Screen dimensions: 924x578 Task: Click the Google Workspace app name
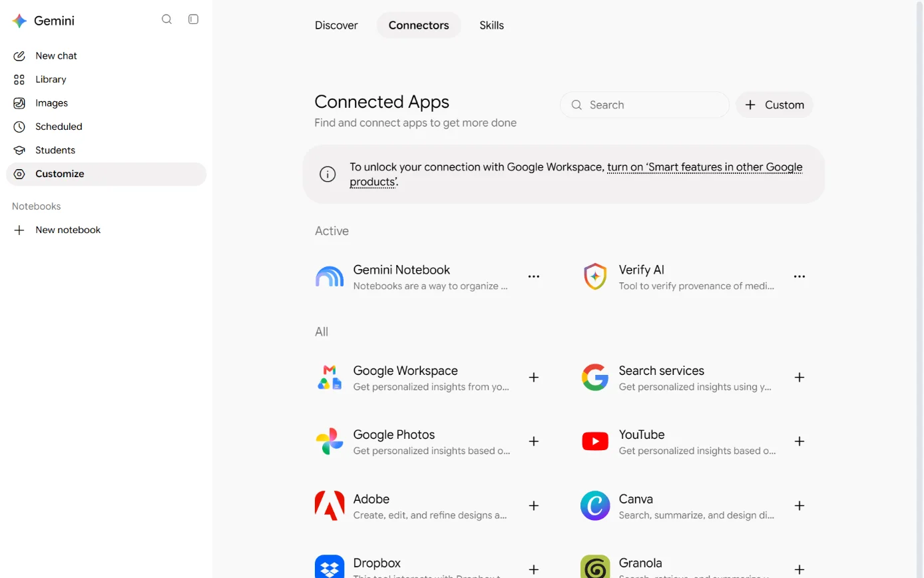pos(405,371)
